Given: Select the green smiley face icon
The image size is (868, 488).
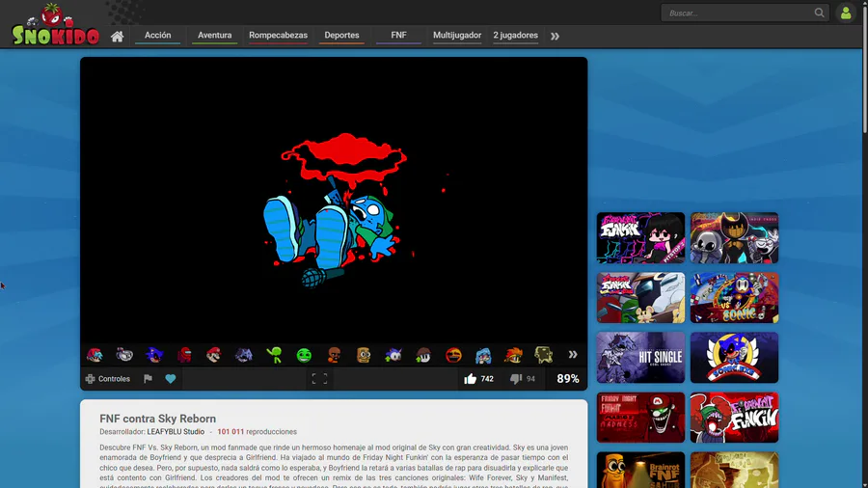Looking at the screenshot, I should (x=304, y=355).
